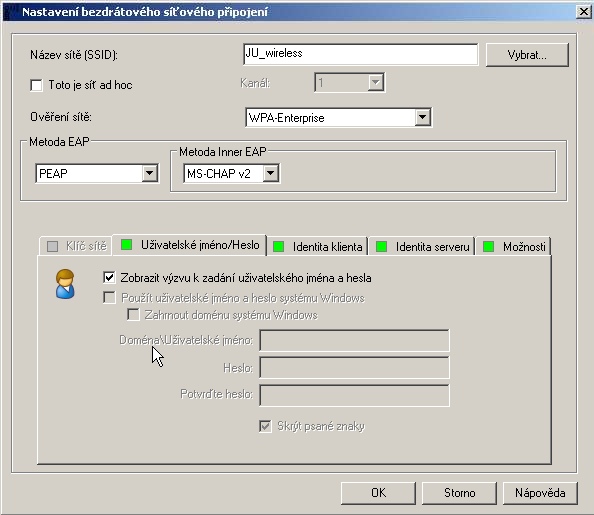
Task: Toggle 'Skrýt psané znaky' checkbox
Action: 266,426
